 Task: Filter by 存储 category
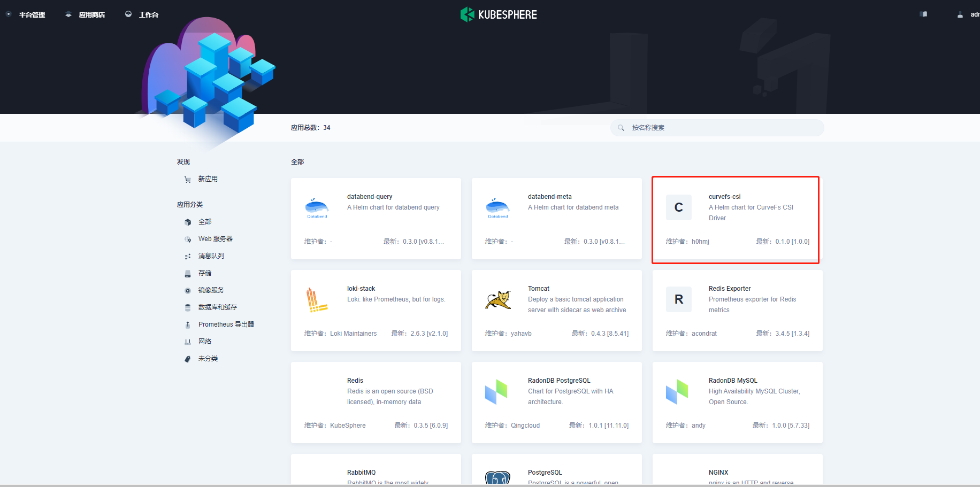(205, 273)
